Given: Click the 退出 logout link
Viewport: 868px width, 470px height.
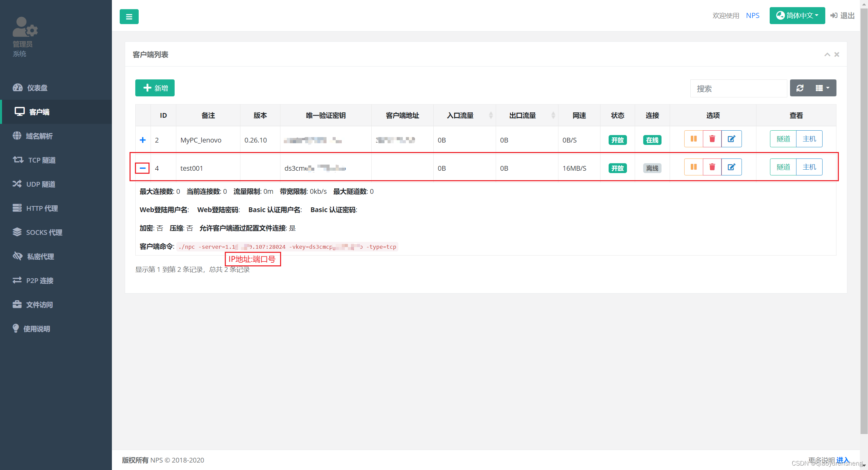Looking at the screenshot, I should [842, 16].
